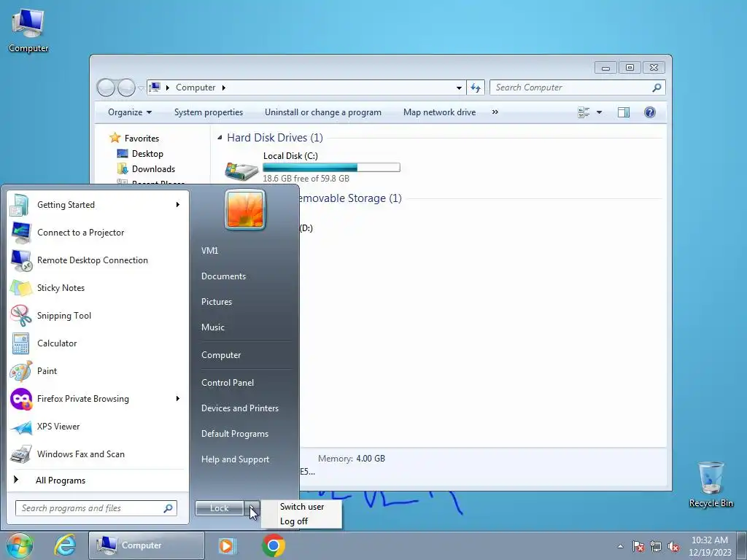Click the Search Computer field
This screenshot has width=747, height=560.
click(577, 87)
